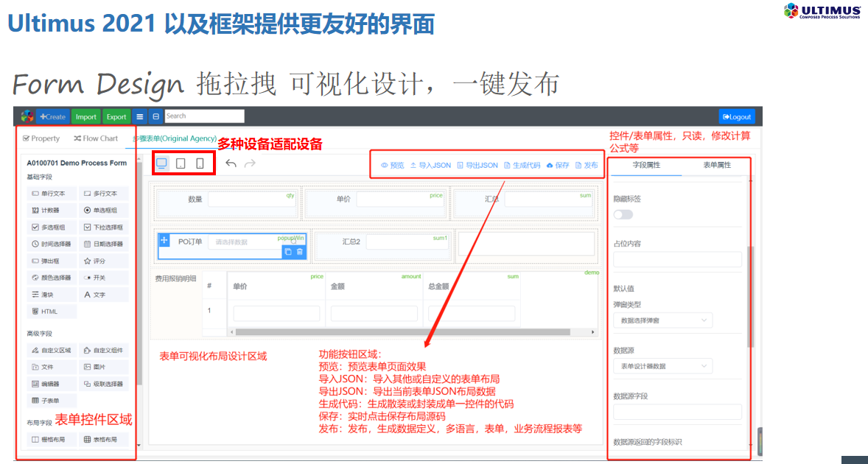This screenshot has height=464, width=868.
Task: Pick the 滑块 slider control
Action: coord(52,295)
